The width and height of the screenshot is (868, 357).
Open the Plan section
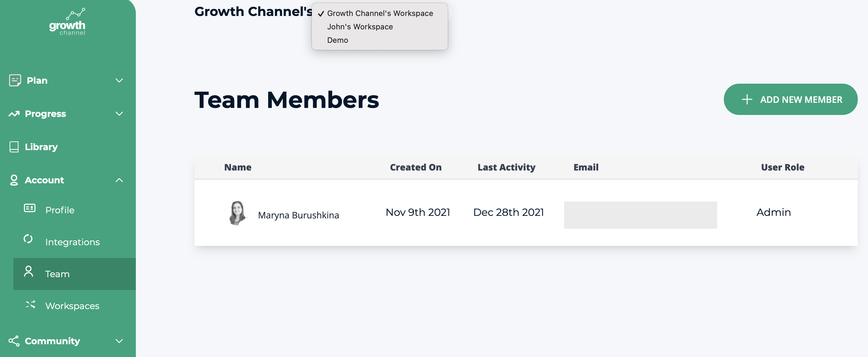(x=37, y=80)
